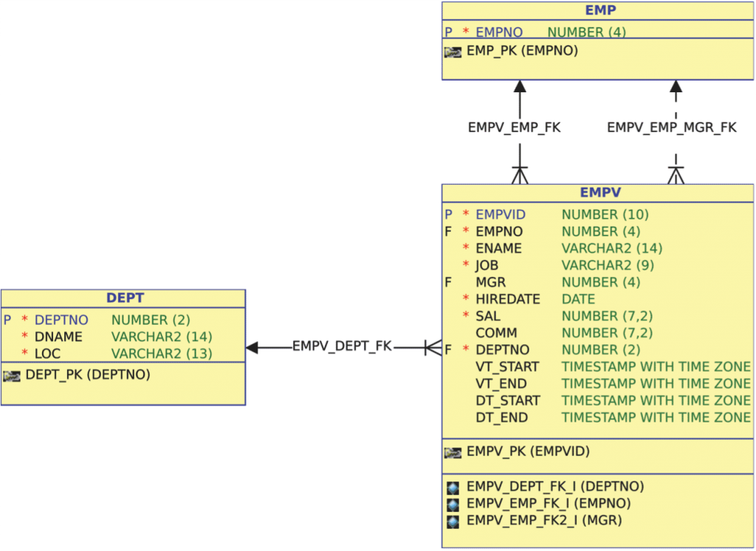Click the key icon beside DEPT_PK
This screenshot has width=756, height=551.
(x=13, y=376)
